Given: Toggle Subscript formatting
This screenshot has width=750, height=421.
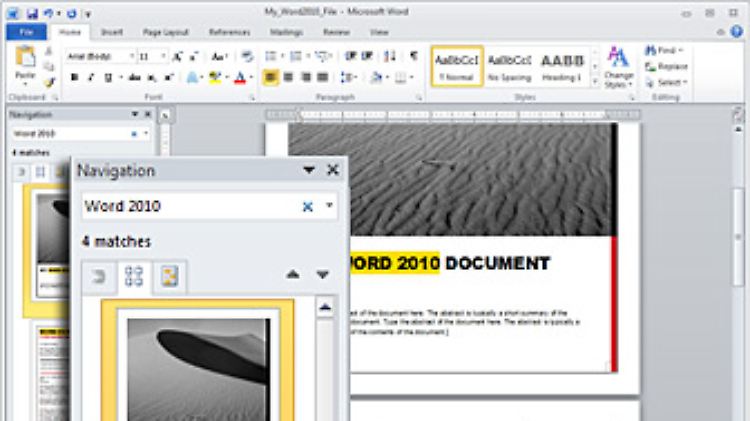Looking at the screenshot, I should (x=152, y=77).
